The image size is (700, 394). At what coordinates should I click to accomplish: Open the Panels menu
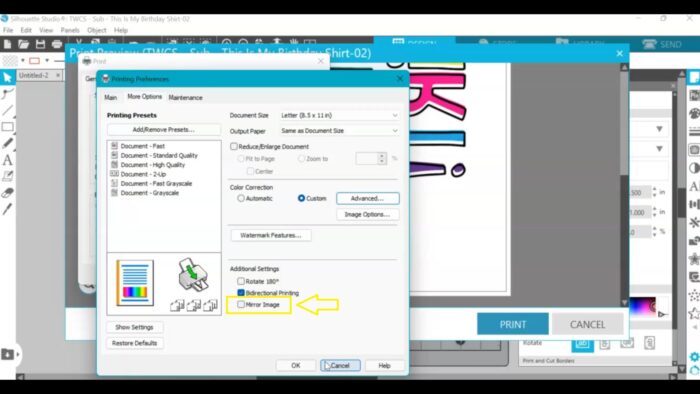click(70, 30)
